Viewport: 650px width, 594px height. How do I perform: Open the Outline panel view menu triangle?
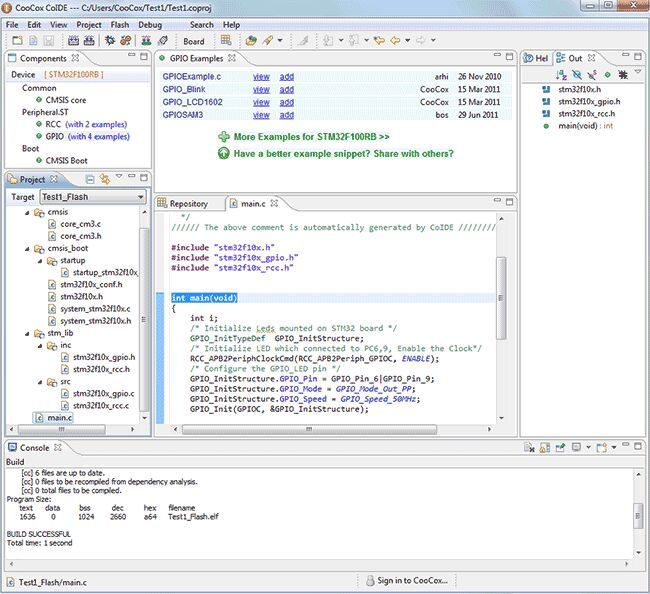(x=638, y=72)
